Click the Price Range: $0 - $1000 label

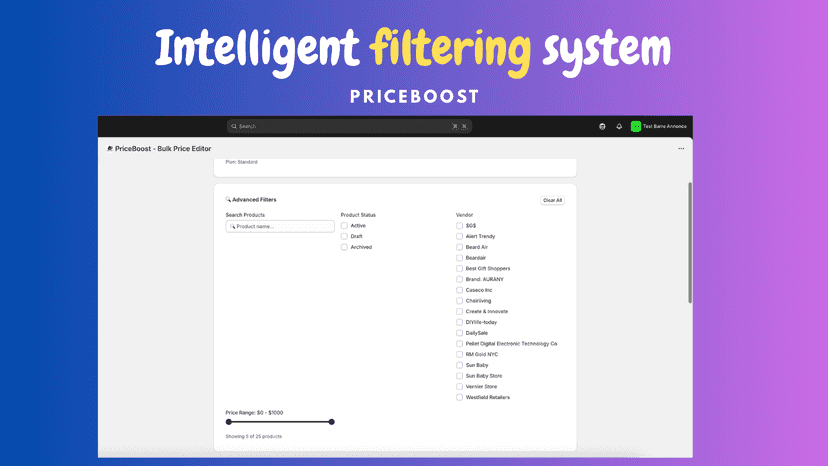click(254, 413)
